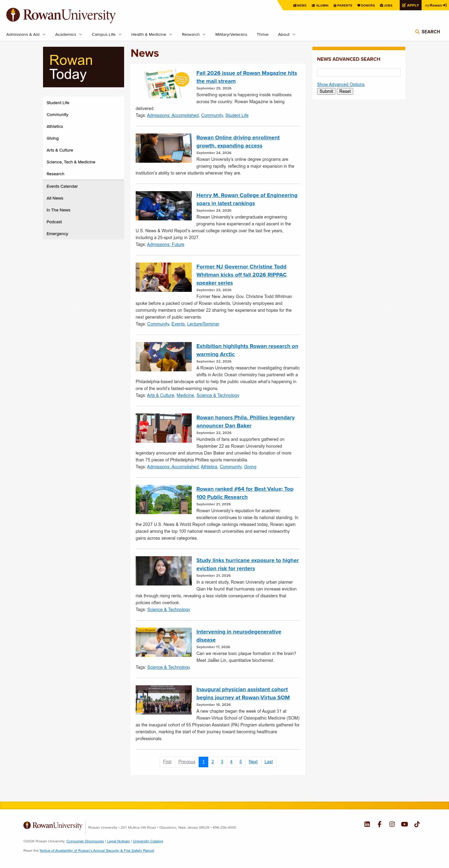This screenshot has height=868, width=449.
Task: Go to page 2 of news
Action: click(x=213, y=761)
